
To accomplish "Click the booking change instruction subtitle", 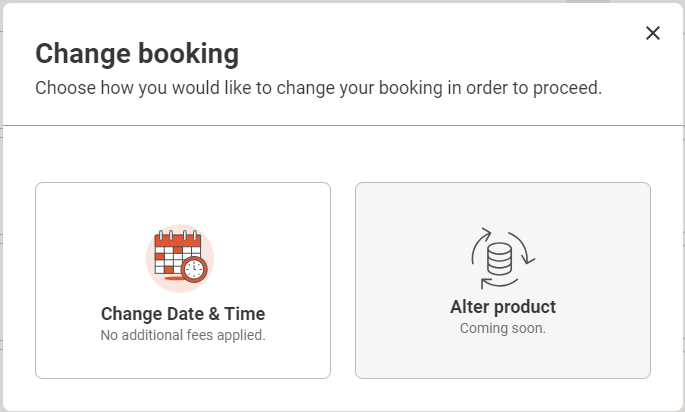I will [x=318, y=88].
